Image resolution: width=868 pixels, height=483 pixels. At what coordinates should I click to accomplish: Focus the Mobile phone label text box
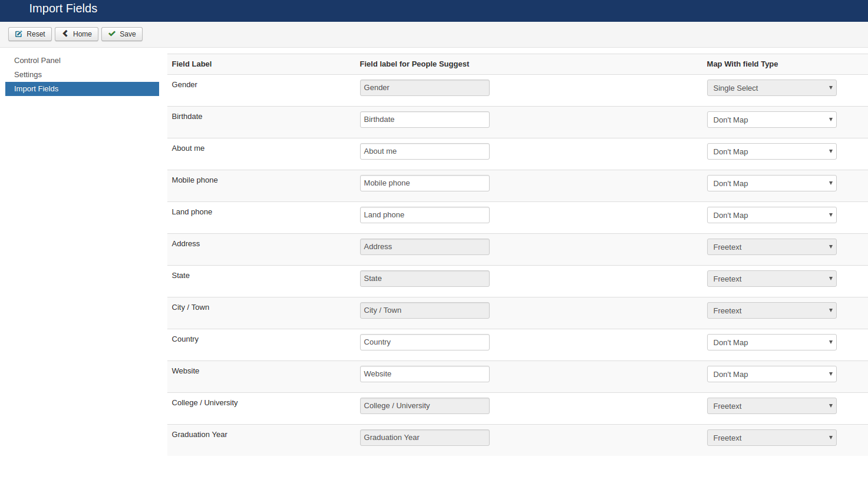424,183
